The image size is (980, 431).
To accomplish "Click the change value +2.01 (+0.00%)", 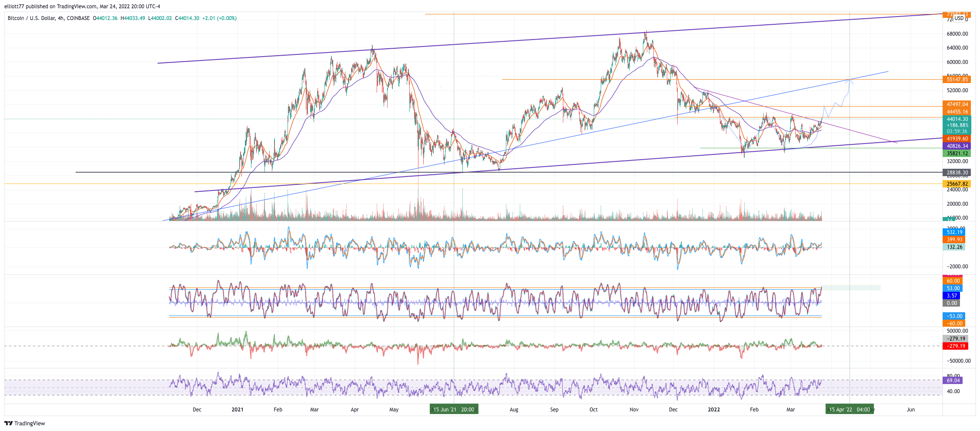I will point(220,18).
